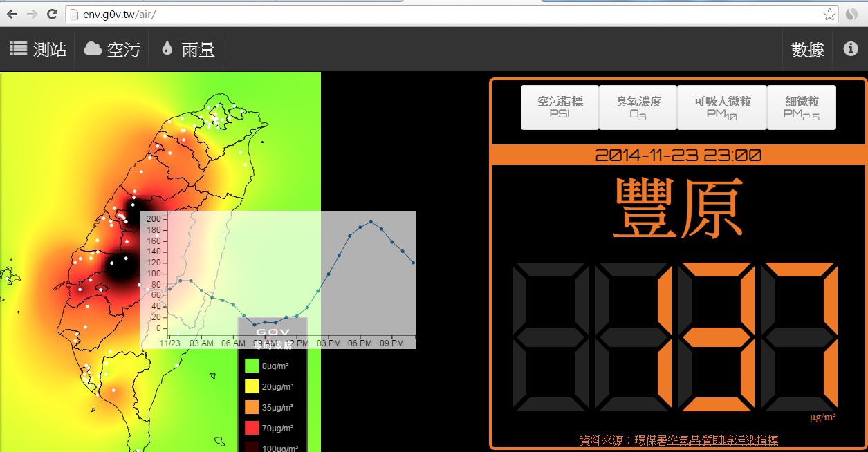The width and height of the screenshot is (868, 452).
Task: Open the 數據 menu item
Action: [x=807, y=49]
